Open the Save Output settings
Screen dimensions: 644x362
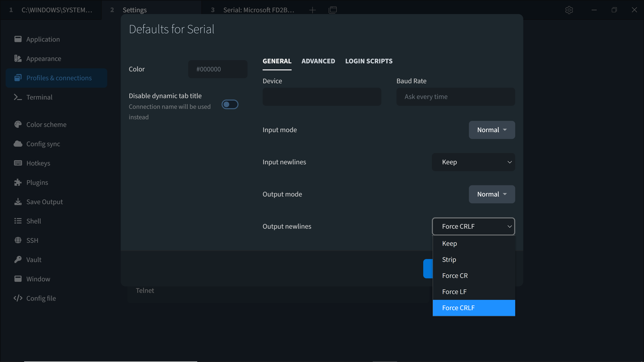coord(45,202)
